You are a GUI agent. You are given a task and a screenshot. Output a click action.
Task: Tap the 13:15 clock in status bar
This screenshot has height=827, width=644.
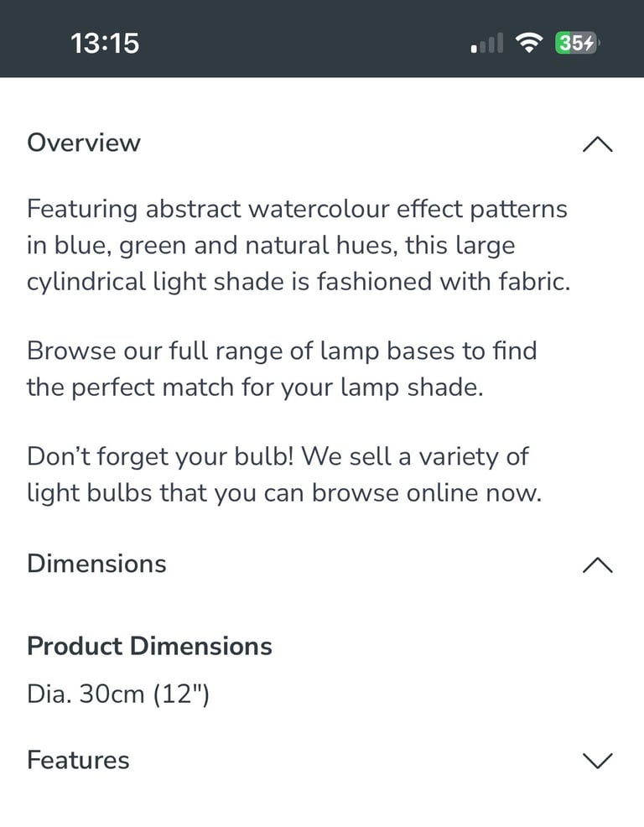coord(105,44)
